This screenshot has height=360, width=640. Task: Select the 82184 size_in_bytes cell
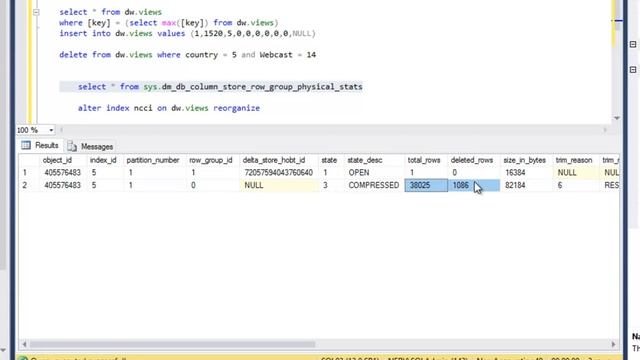click(526, 185)
